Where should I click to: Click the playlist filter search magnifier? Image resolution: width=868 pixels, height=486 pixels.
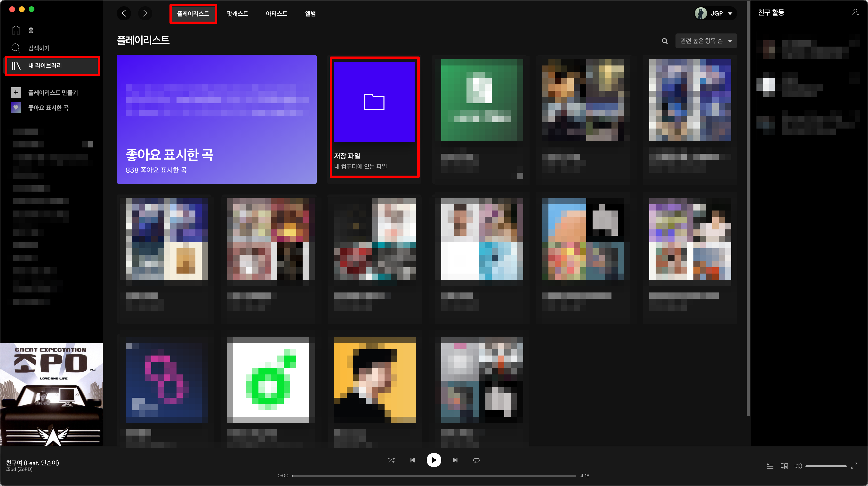pos(665,41)
